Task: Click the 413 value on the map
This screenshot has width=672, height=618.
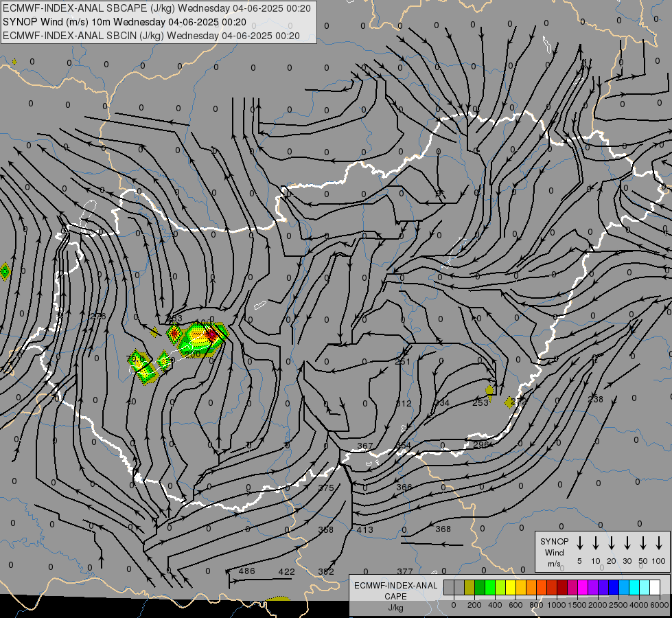Action: click(x=364, y=529)
